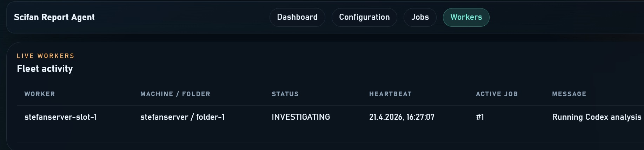644x150 pixels.
Task: Click the MACHINE / FOLDER column header
Action: pyautogui.click(x=175, y=94)
